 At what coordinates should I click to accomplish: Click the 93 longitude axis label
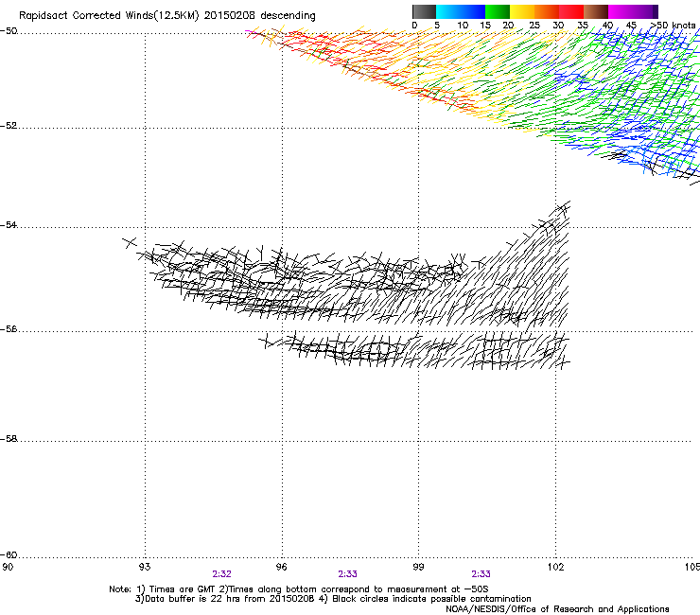(x=145, y=567)
